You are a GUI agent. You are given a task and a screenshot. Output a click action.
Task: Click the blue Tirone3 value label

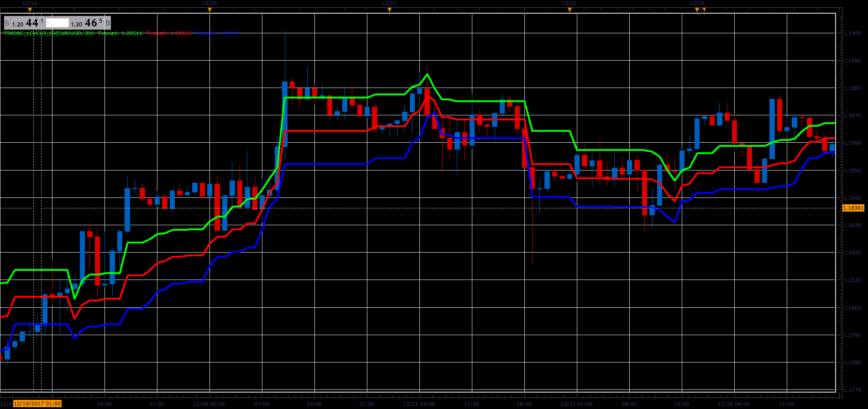click(x=217, y=33)
